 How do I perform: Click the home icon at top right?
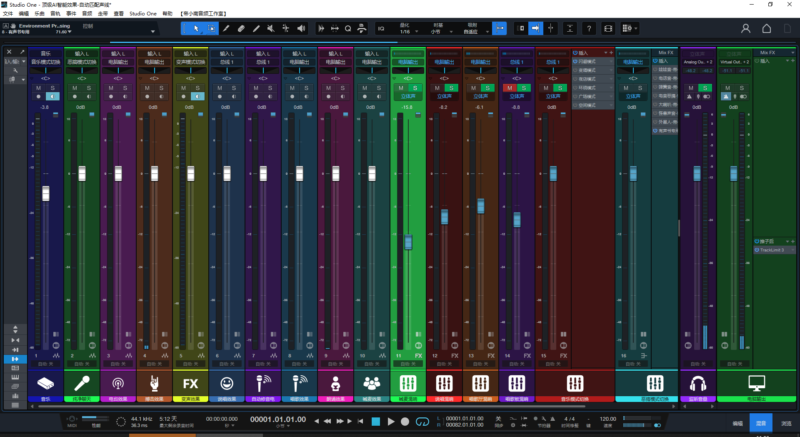coord(767,29)
